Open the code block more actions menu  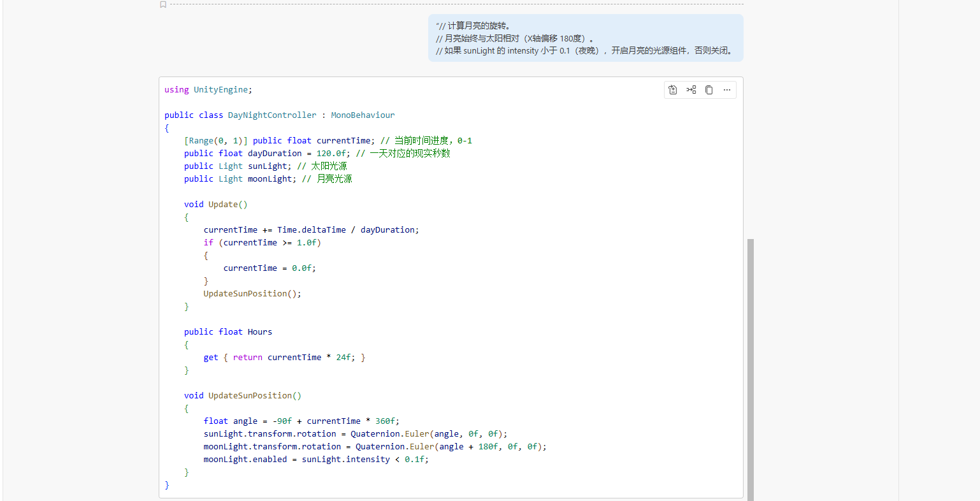[x=726, y=90]
